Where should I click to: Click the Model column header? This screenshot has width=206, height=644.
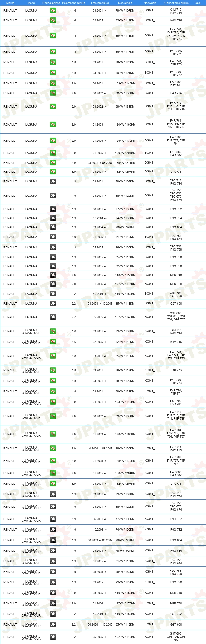(x=31, y=3)
